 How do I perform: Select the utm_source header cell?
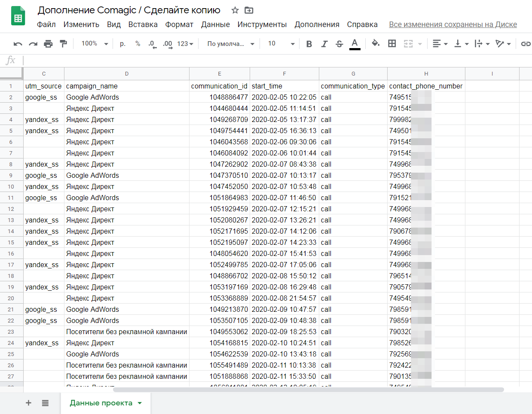[44, 86]
